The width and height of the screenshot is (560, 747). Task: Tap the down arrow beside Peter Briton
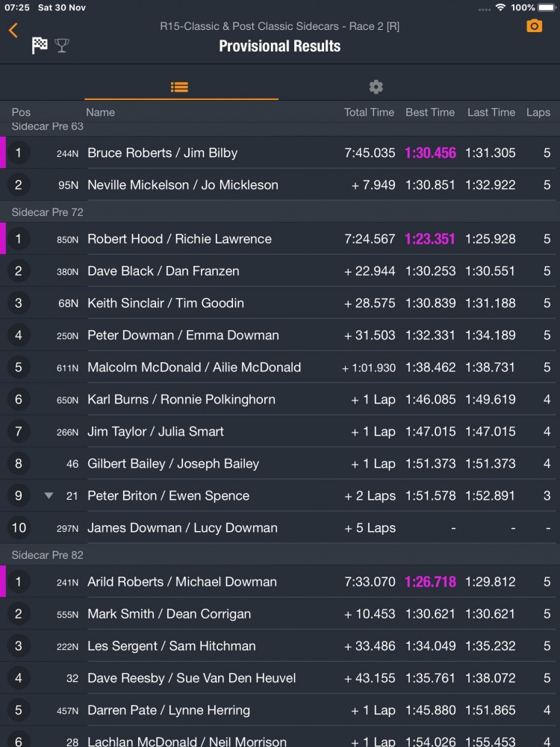click(49, 495)
